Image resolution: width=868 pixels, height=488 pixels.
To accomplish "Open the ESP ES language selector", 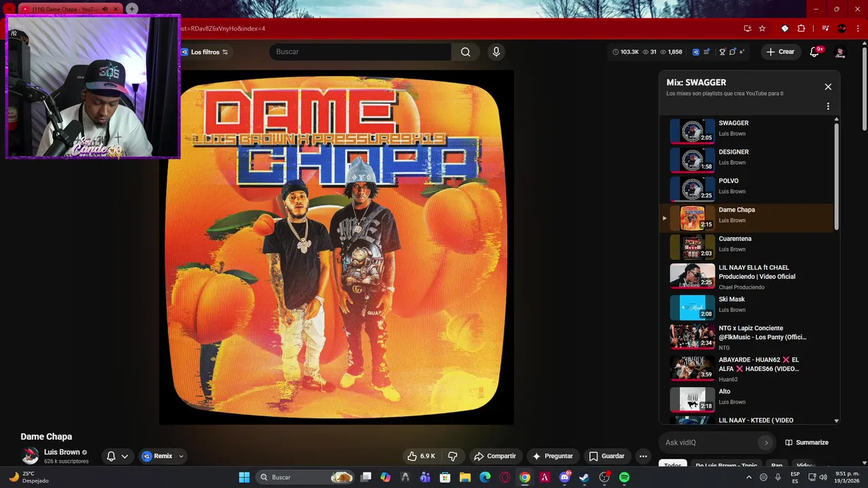I will 795,477.
